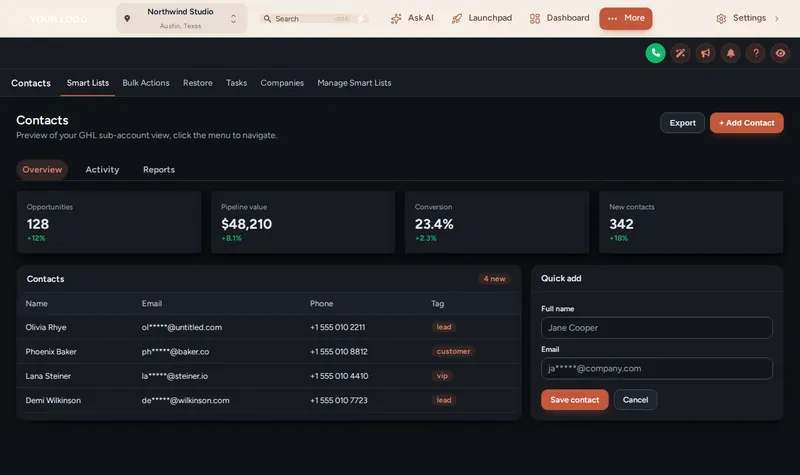Click the lead tag on Demi Wilkinson
800x475 pixels.
[x=444, y=401]
